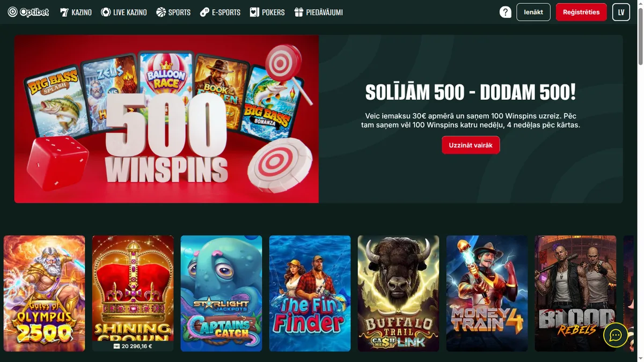
Task: Open the help question mark icon
Action: pyautogui.click(x=505, y=12)
